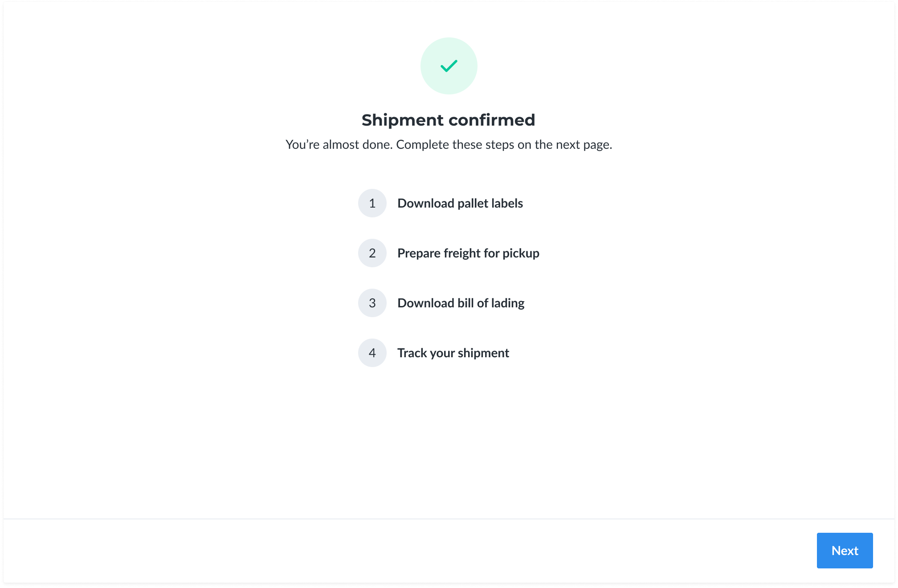898x588 pixels.
Task: Select the step 1 number badge
Action: 372,203
